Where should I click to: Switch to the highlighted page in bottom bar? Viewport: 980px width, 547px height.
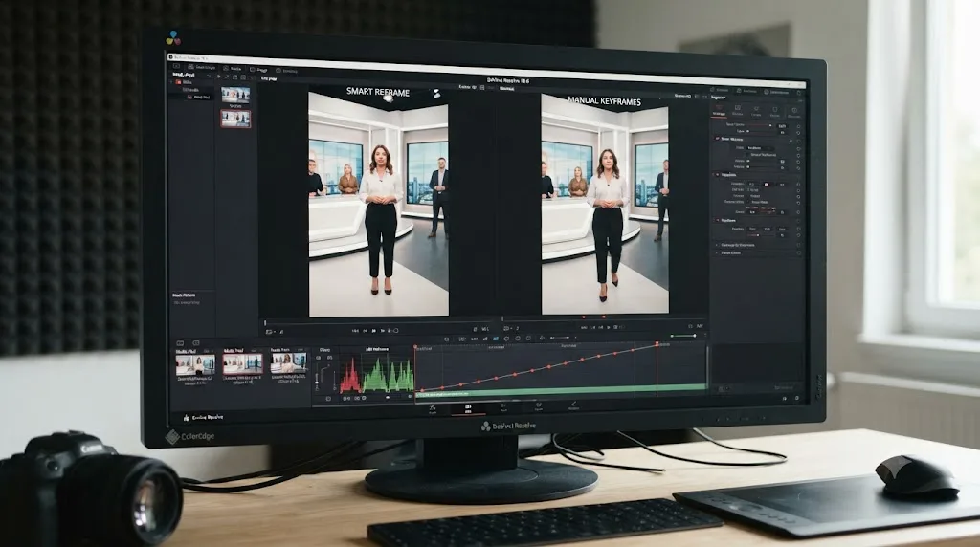point(467,408)
